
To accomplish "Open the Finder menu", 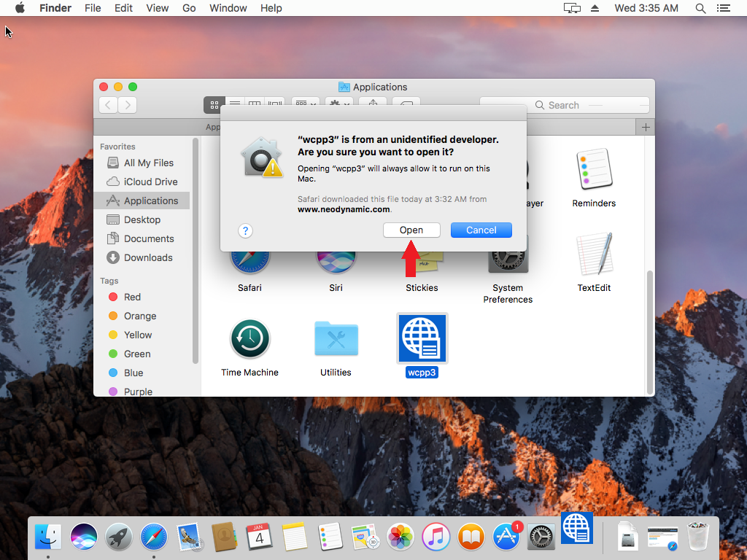I will pyautogui.click(x=55, y=8).
